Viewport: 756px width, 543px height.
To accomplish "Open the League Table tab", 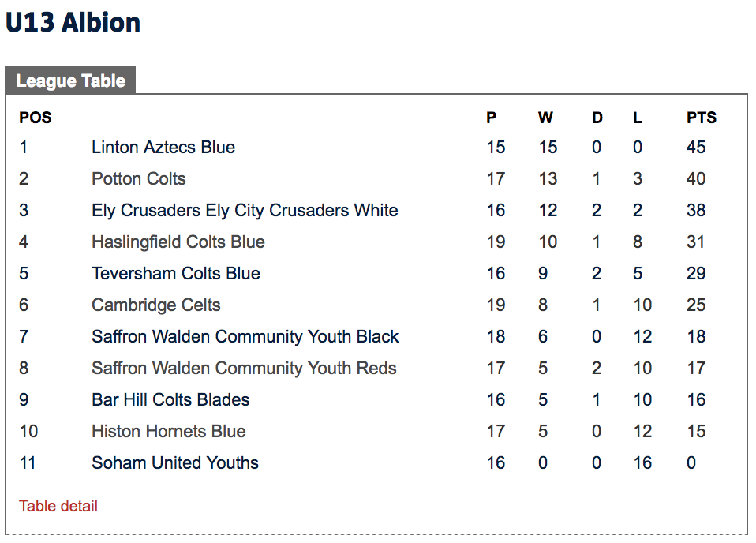I will tap(70, 81).
